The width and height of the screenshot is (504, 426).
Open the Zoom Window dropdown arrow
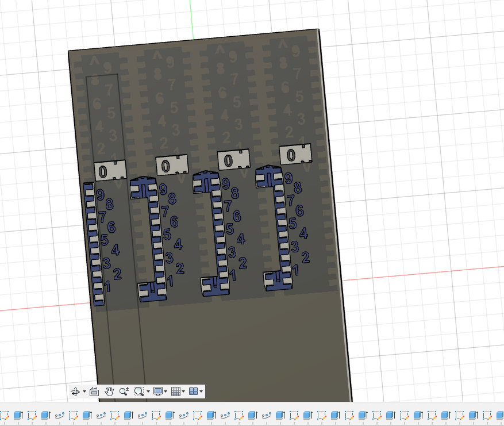click(x=148, y=391)
